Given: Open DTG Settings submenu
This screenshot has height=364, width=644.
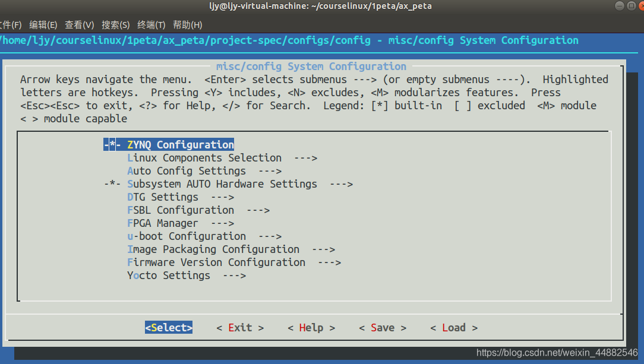Looking at the screenshot, I should pyautogui.click(x=162, y=197).
